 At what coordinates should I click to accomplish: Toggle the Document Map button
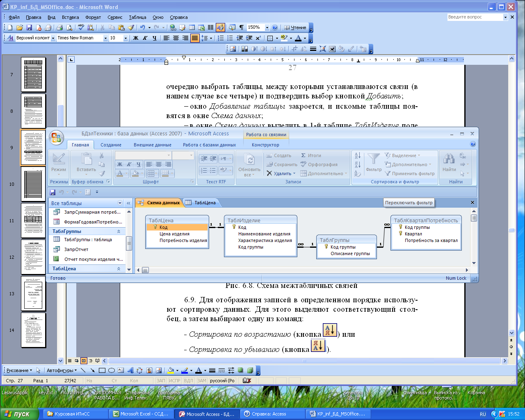pos(232,27)
